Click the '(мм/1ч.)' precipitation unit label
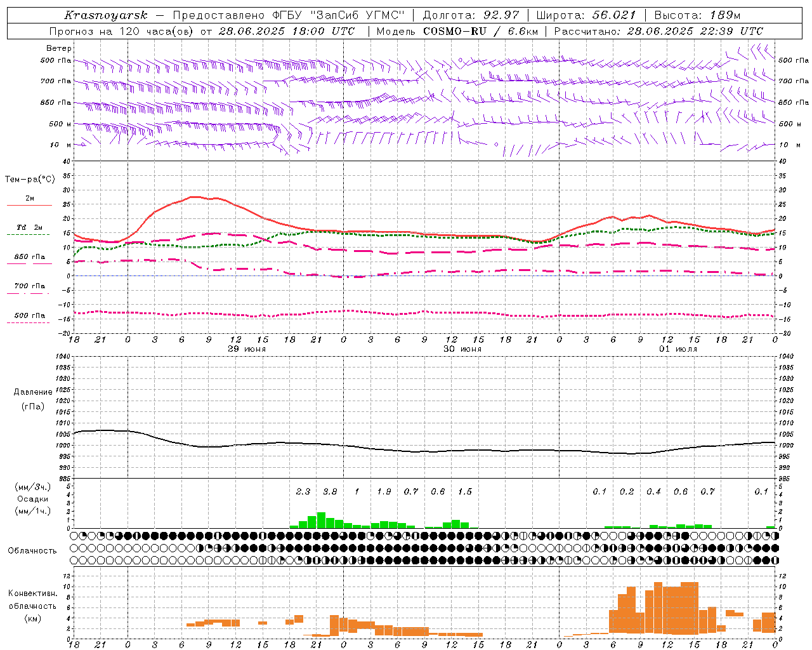812x650 pixels. 32,511
